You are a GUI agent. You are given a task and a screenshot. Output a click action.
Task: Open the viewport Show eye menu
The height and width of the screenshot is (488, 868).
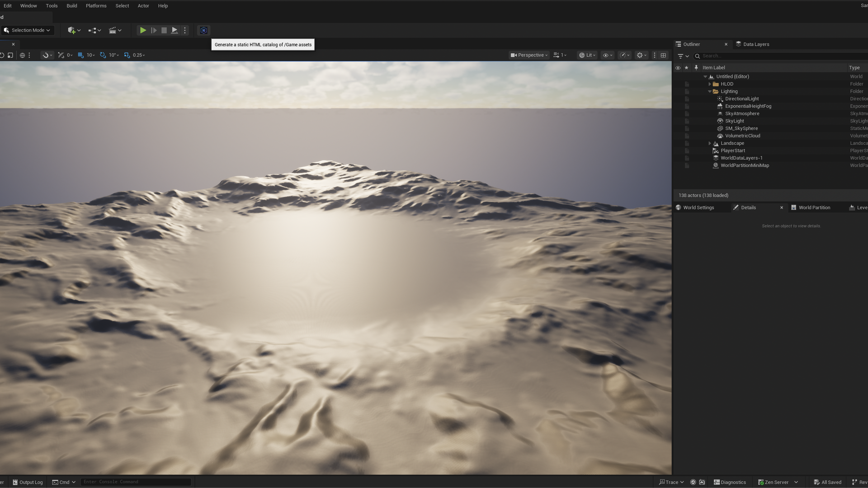608,55
